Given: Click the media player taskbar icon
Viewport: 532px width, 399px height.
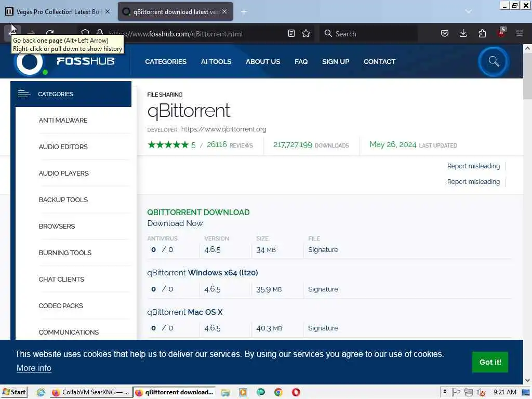Looking at the screenshot, I should [x=243, y=392].
